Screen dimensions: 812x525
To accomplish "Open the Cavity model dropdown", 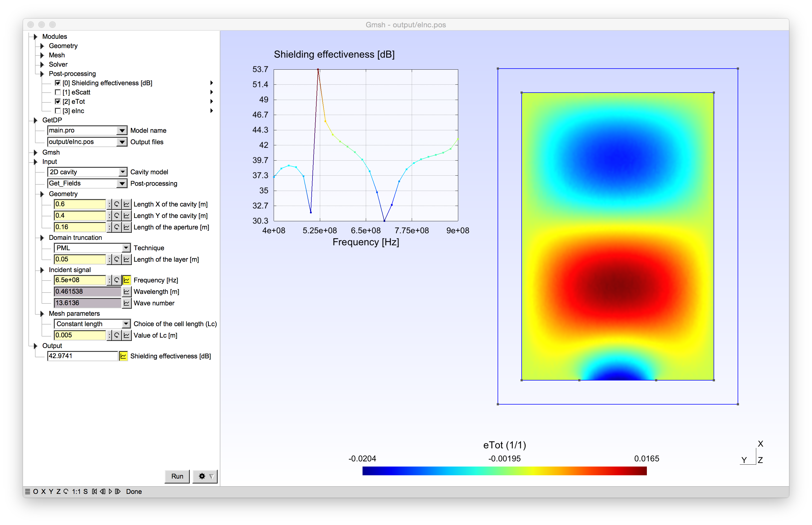I will 87,172.
